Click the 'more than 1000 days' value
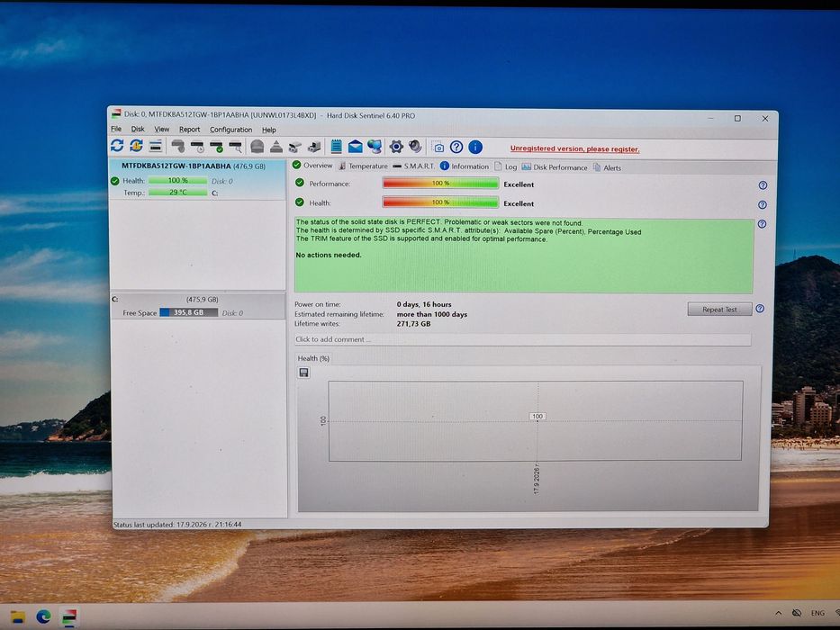This screenshot has height=630, width=840. pos(432,314)
